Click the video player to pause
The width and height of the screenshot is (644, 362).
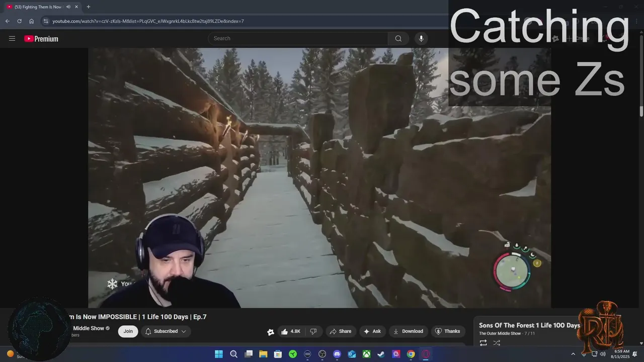pyautogui.click(x=319, y=177)
